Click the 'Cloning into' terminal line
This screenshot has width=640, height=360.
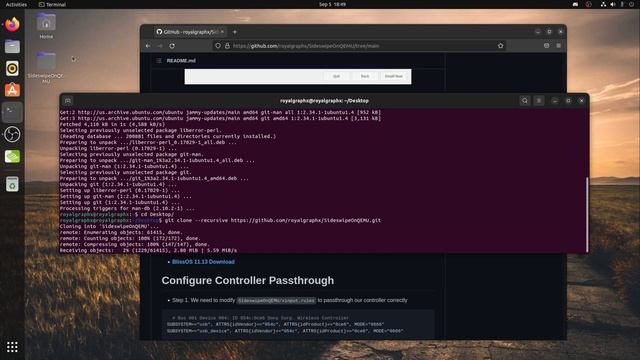click(109, 226)
